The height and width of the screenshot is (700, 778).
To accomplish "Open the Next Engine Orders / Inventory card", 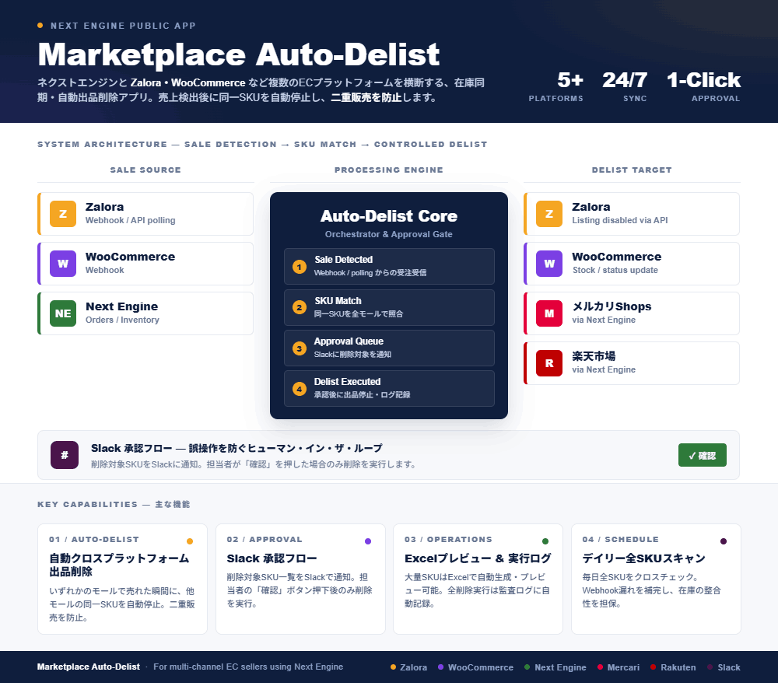I will point(145,313).
